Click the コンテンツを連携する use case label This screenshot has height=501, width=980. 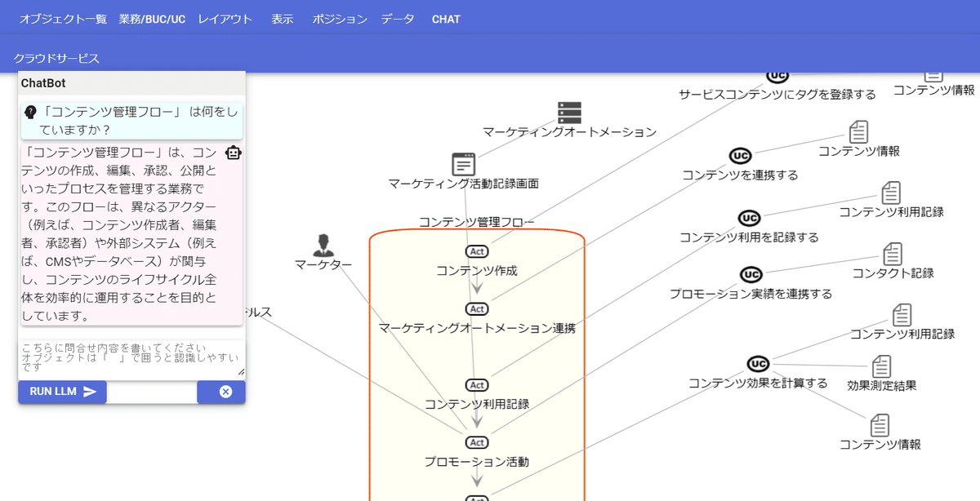[x=740, y=175]
